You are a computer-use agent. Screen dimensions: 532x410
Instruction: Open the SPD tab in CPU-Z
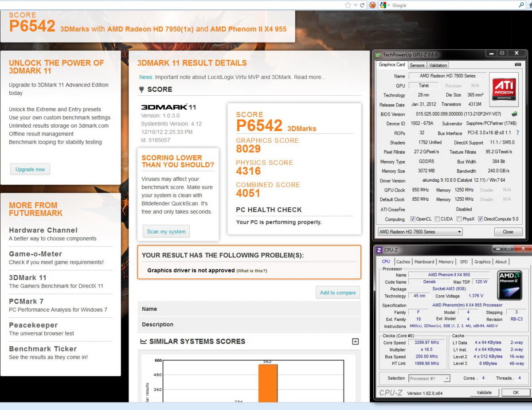464,262
